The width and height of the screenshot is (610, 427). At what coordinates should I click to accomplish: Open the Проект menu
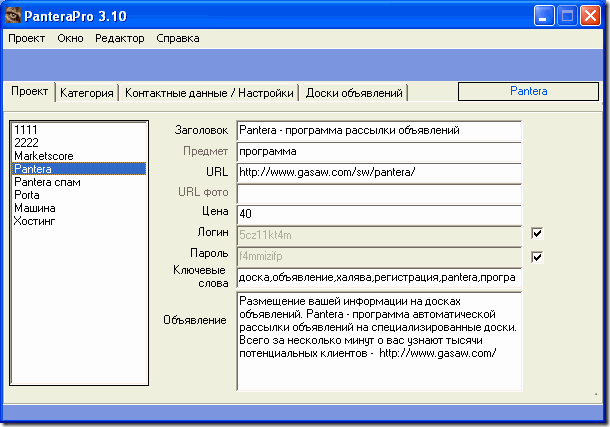[26, 38]
